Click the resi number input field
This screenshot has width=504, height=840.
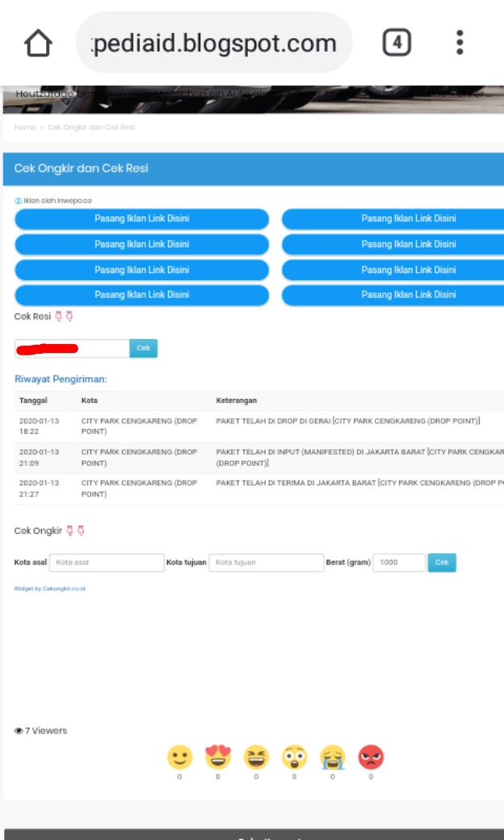point(72,348)
